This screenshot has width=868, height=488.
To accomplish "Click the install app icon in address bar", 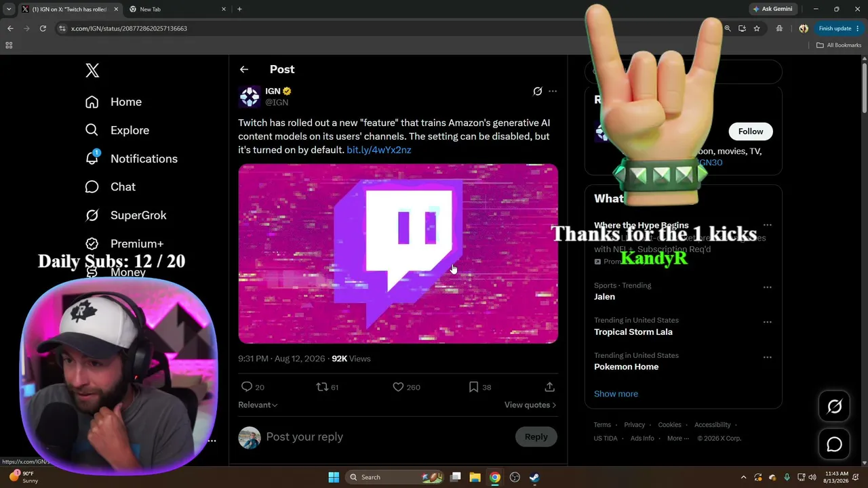I will coord(742,28).
